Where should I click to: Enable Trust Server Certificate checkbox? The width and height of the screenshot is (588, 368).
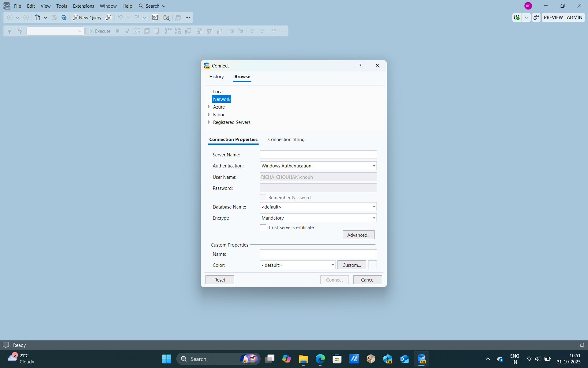coord(263,227)
